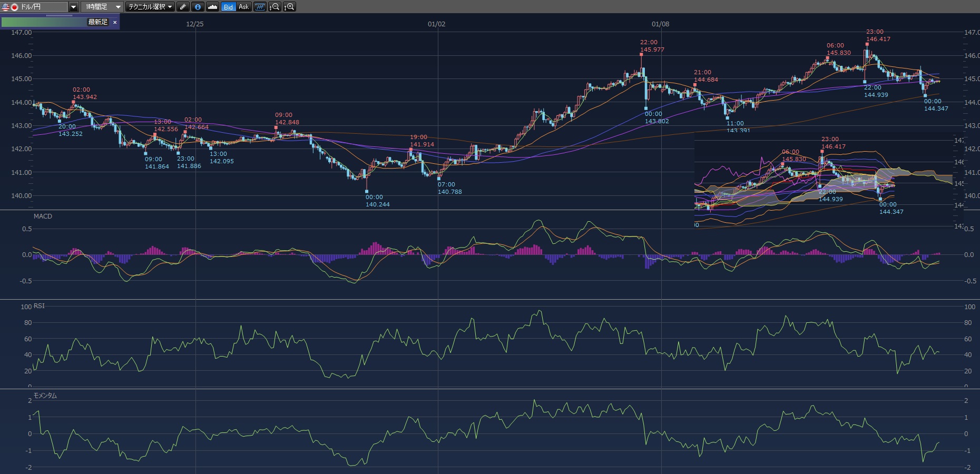The height and width of the screenshot is (474, 980).
Task: Open the blue chart info icon
Action: [x=198, y=7]
